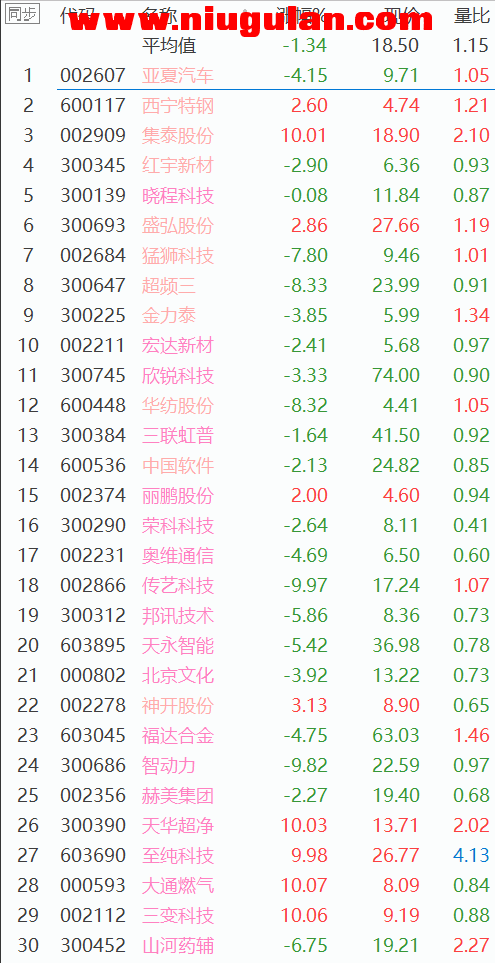This screenshot has width=495, height=963.
Task: Sort by the 代码 column header
Action: pos(77,15)
